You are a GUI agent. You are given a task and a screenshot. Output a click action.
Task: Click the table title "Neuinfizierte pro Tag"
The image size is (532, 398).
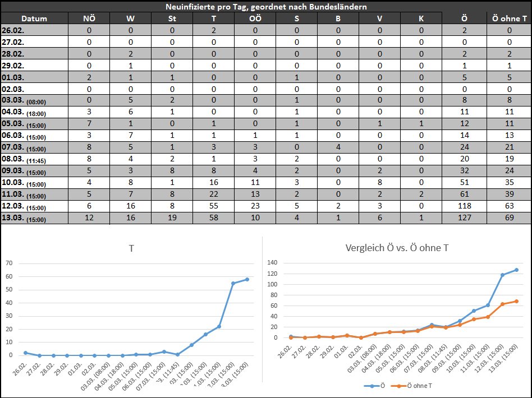pyautogui.click(x=267, y=7)
